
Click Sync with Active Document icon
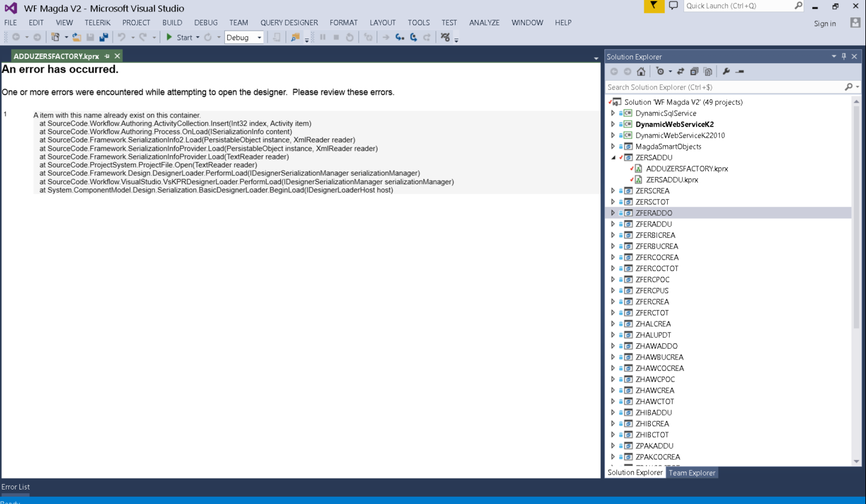coord(681,72)
